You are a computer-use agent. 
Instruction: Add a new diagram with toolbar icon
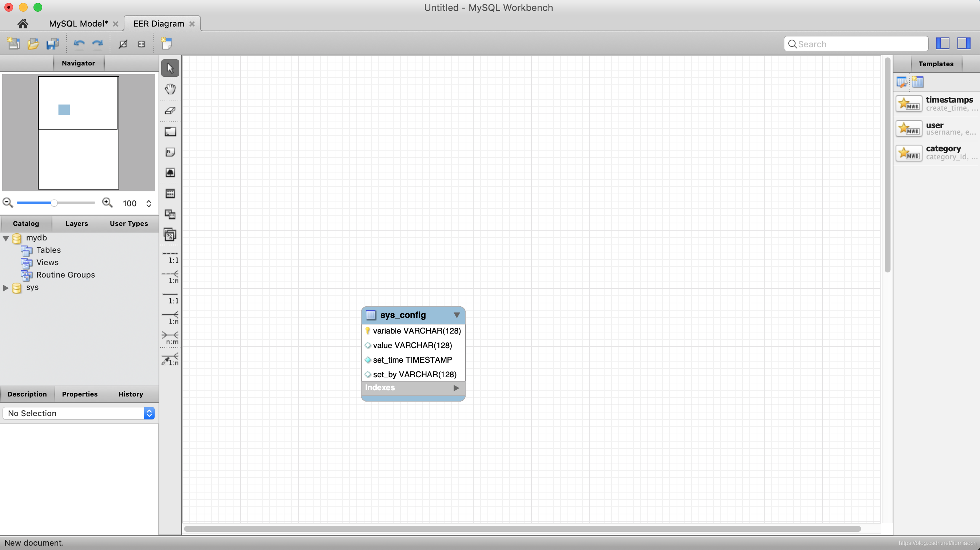[166, 43]
